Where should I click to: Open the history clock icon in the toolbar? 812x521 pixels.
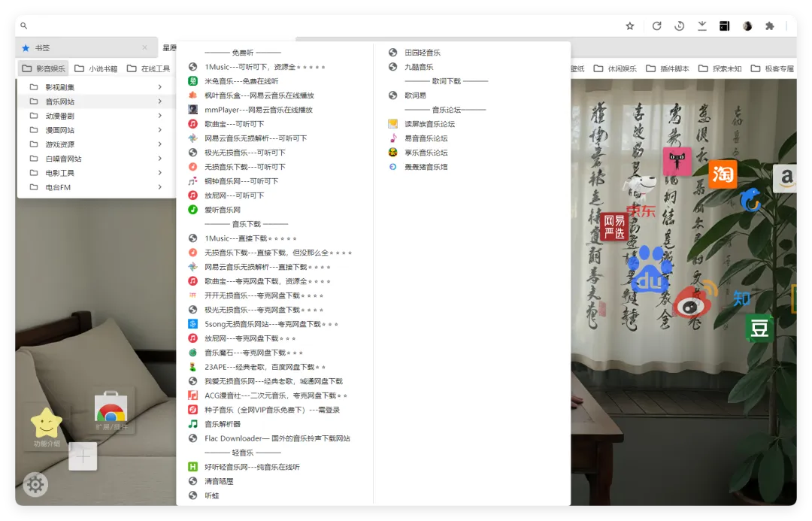(680, 26)
